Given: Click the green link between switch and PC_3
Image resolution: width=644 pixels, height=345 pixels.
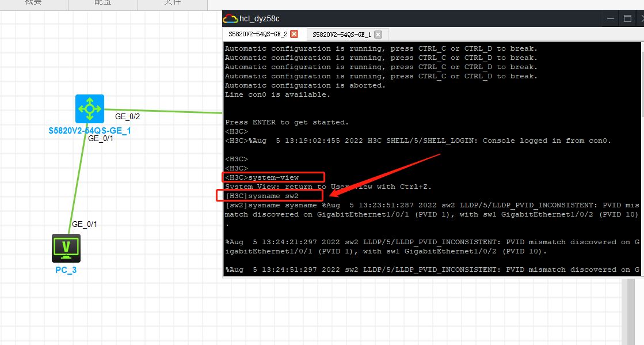Looking at the screenshot, I should coord(78,179).
